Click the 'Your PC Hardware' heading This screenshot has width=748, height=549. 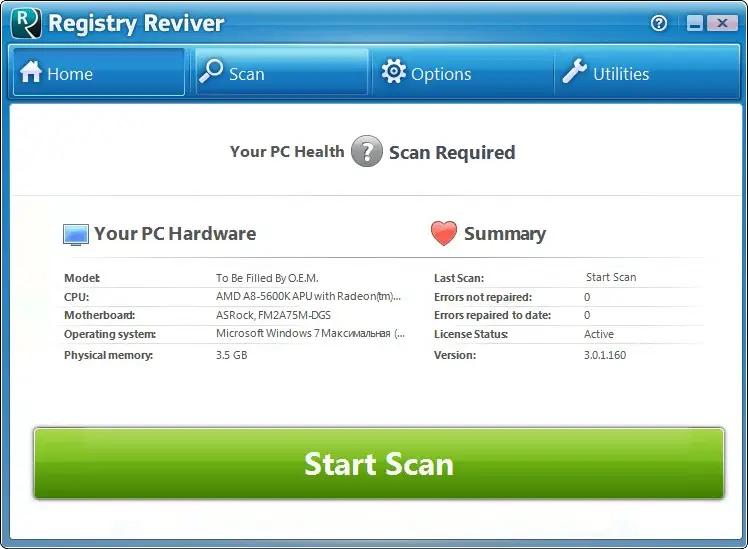point(175,233)
